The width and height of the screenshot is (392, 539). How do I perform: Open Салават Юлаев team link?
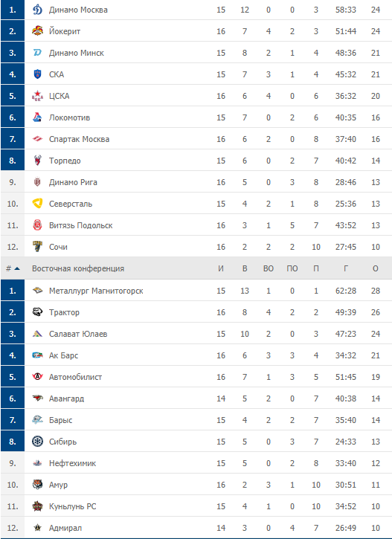pyautogui.click(x=78, y=334)
